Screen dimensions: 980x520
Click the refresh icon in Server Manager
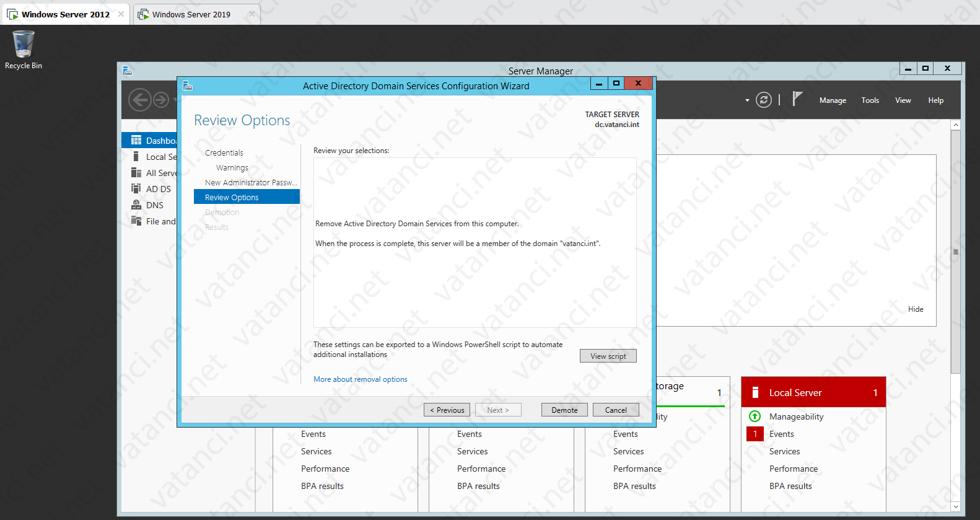tap(764, 100)
